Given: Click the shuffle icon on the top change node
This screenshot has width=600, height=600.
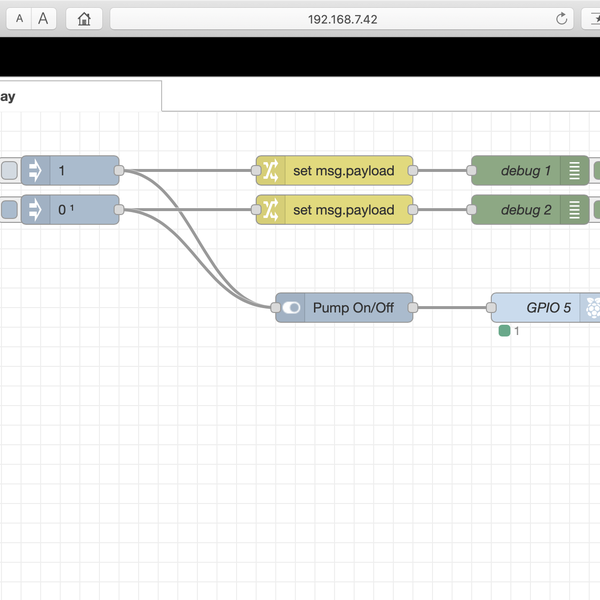Looking at the screenshot, I should (270, 171).
